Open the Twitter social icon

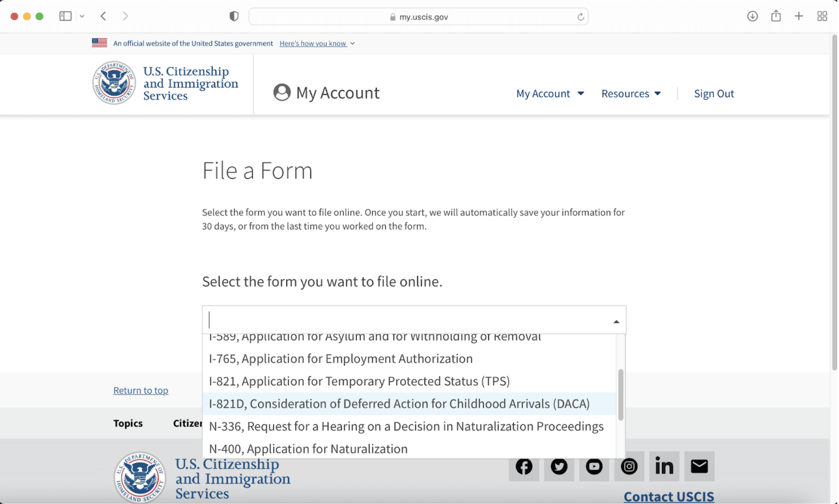559,466
